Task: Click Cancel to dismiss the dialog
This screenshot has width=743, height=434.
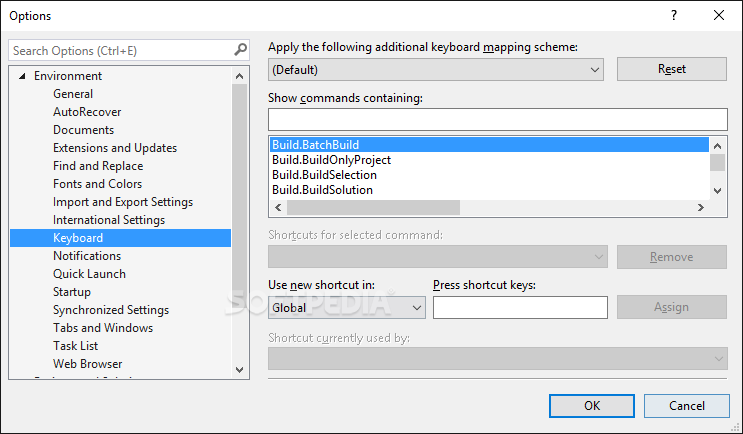Action: 687,406
